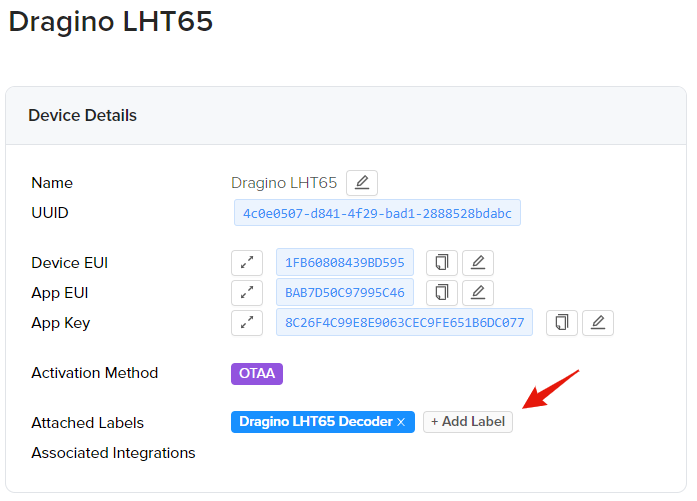Screen dimensions: 697x501
Task: Edit the Device EUI
Action: click(478, 263)
